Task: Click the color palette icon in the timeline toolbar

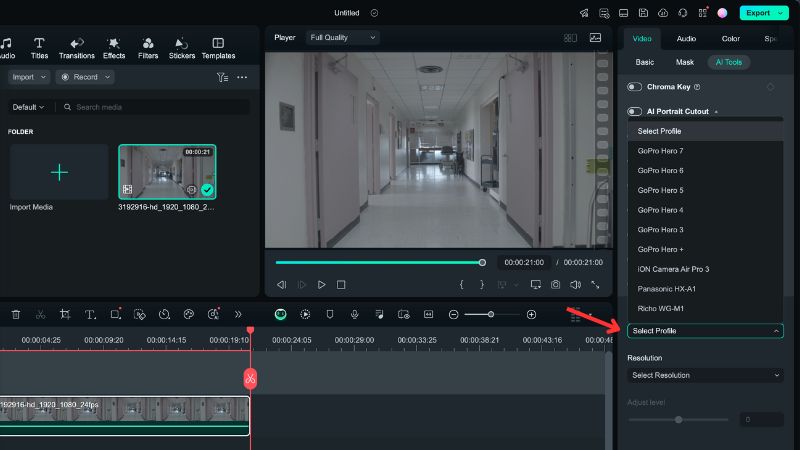Action: pyautogui.click(x=189, y=314)
